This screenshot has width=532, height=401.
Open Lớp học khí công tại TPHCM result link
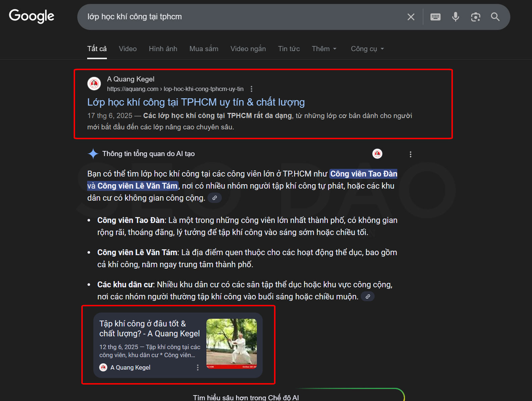click(x=196, y=102)
